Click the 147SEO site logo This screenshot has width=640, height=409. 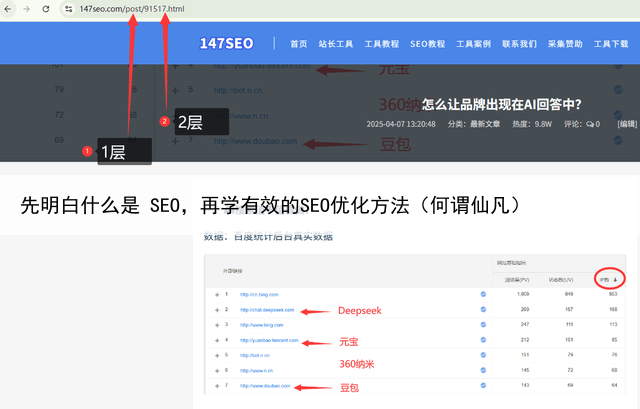pyautogui.click(x=226, y=44)
